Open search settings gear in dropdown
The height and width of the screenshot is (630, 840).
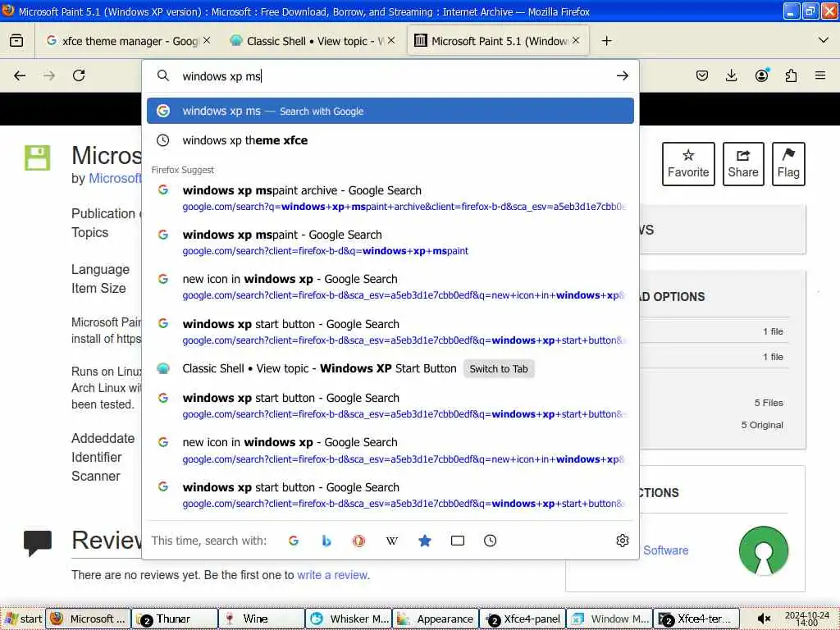coord(622,541)
